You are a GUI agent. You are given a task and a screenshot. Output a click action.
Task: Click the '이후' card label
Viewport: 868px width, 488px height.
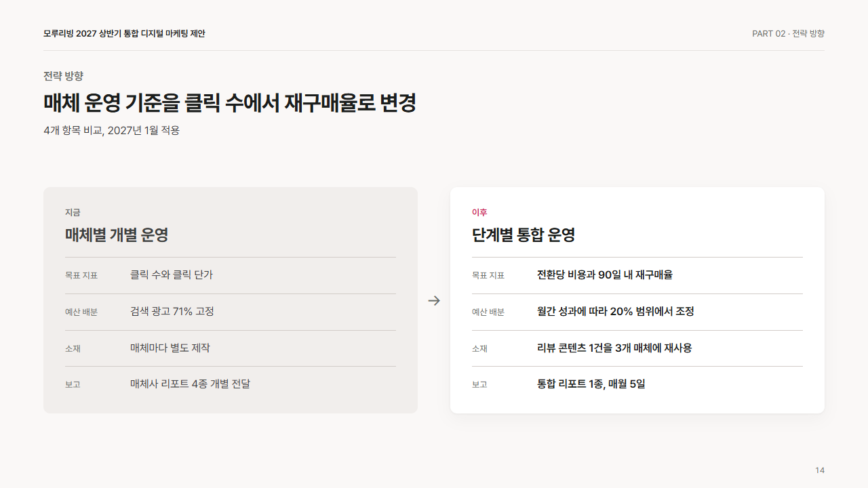coord(479,212)
